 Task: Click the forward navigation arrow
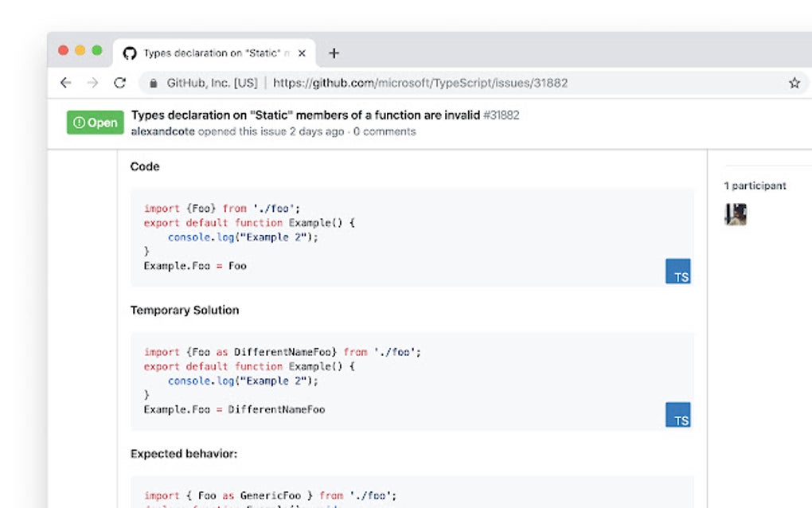(93, 82)
